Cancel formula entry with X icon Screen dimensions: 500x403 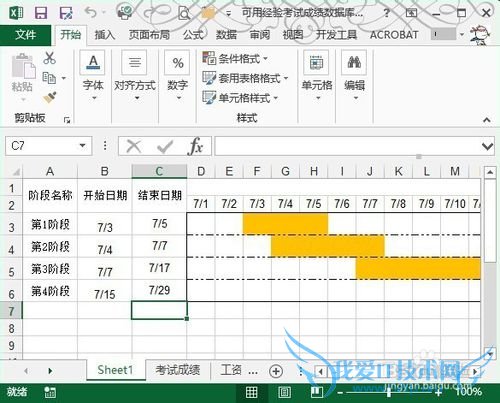(x=134, y=146)
